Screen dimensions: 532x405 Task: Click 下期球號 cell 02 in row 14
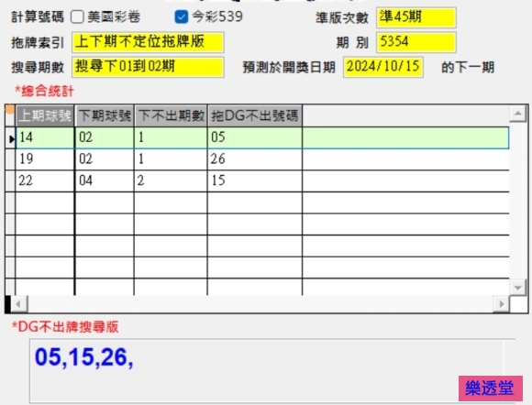pos(105,137)
